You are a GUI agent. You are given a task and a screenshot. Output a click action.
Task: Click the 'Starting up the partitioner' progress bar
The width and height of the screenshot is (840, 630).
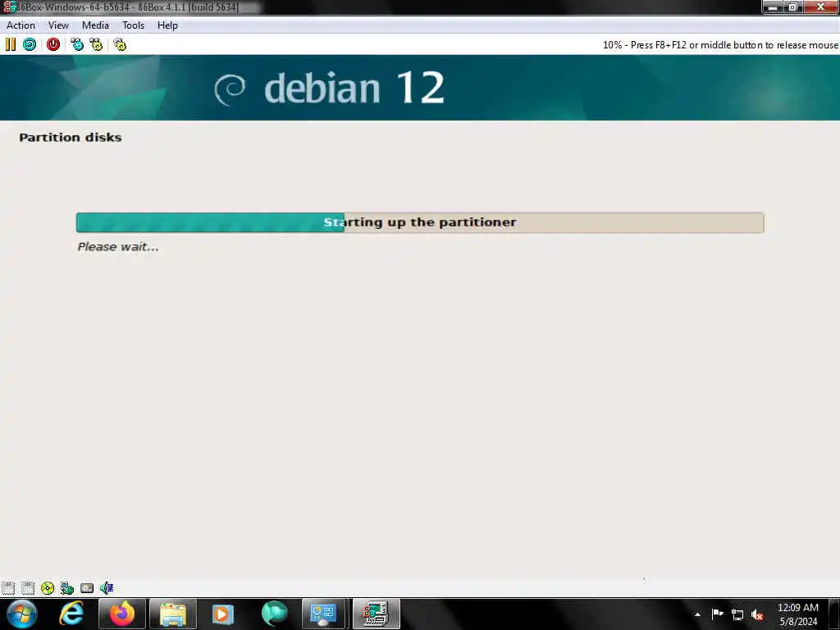click(420, 222)
